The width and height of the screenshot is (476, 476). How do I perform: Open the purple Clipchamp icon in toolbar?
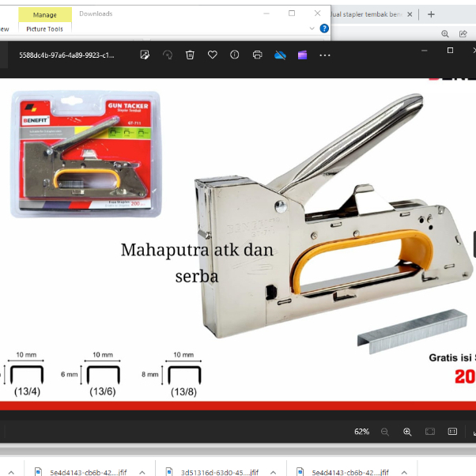point(302,55)
